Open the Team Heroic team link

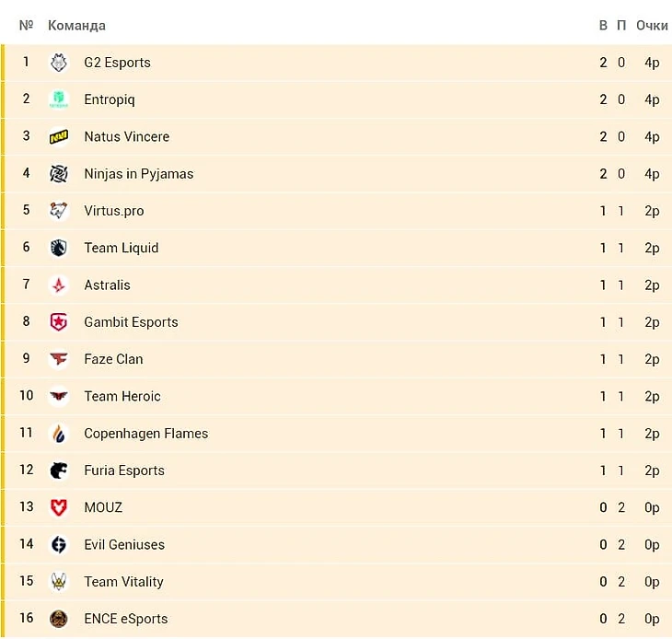[x=122, y=396]
